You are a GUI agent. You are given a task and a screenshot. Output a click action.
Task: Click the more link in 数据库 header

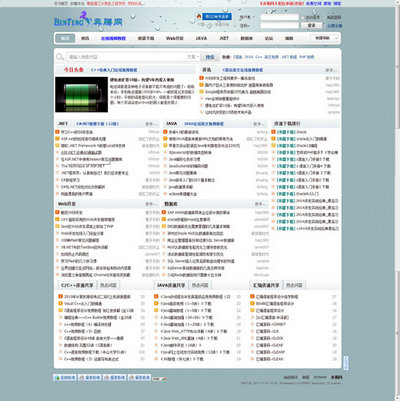coord(260,204)
